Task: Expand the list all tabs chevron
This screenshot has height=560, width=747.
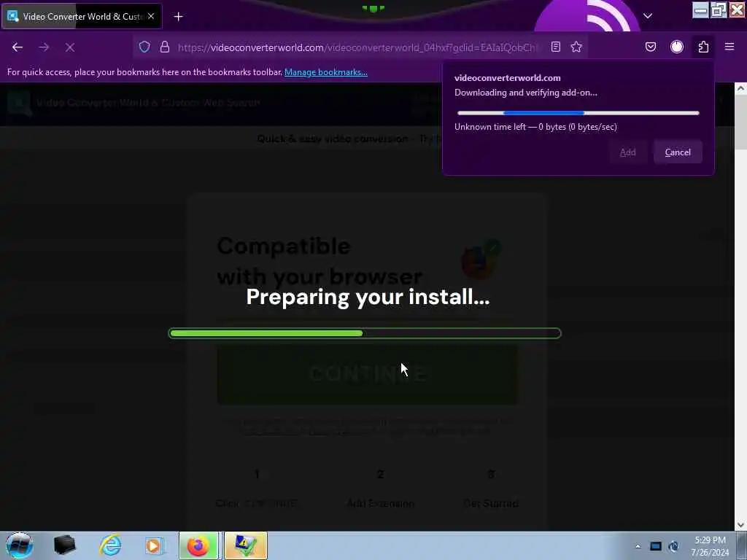Action: (x=648, y=16)
